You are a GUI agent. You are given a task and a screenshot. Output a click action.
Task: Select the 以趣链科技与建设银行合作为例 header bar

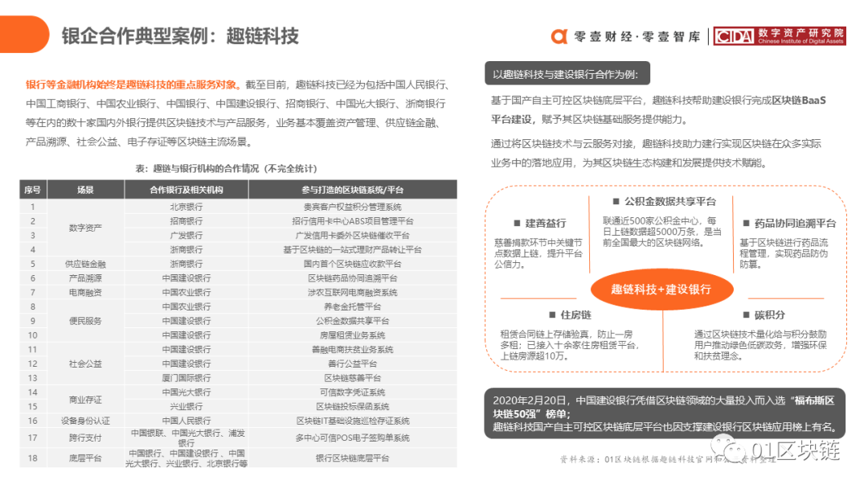(x=567, y=73)
